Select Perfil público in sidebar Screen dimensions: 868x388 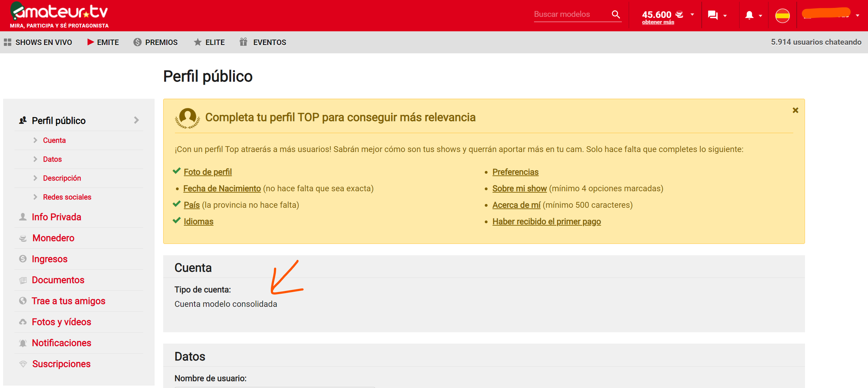click(59, 121)
